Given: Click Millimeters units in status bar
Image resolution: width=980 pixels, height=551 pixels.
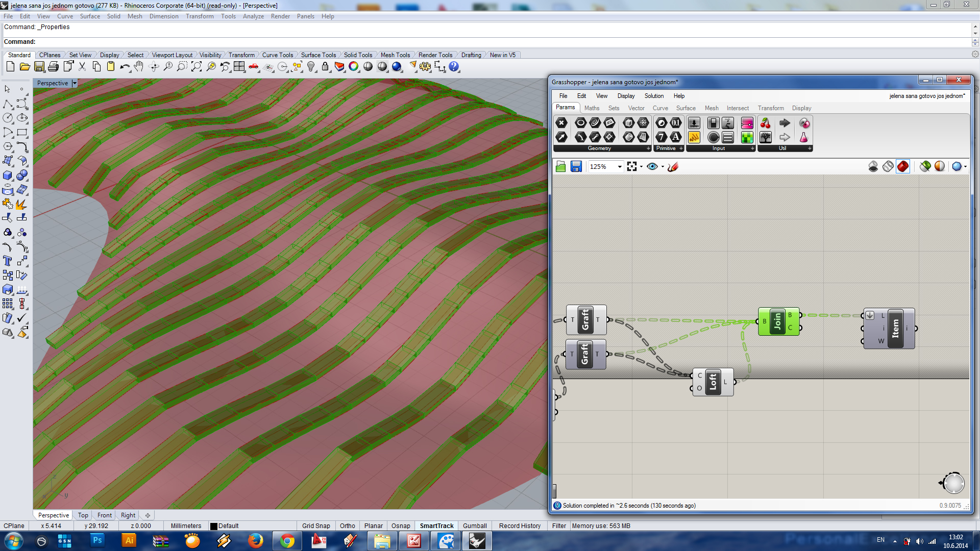Looking at the screenshot, I should [186, 526].
